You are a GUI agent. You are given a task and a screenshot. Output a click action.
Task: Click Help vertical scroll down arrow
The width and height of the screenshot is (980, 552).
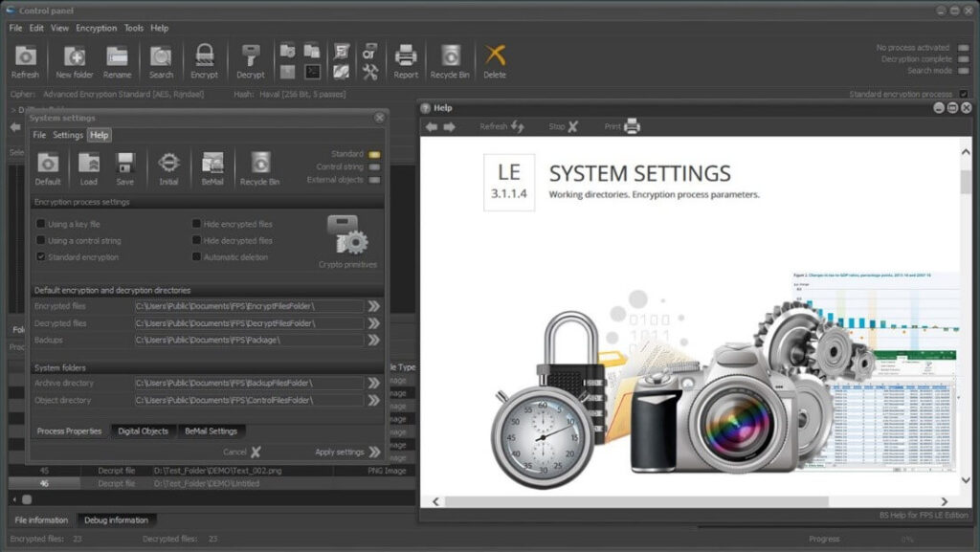[966, 480]
